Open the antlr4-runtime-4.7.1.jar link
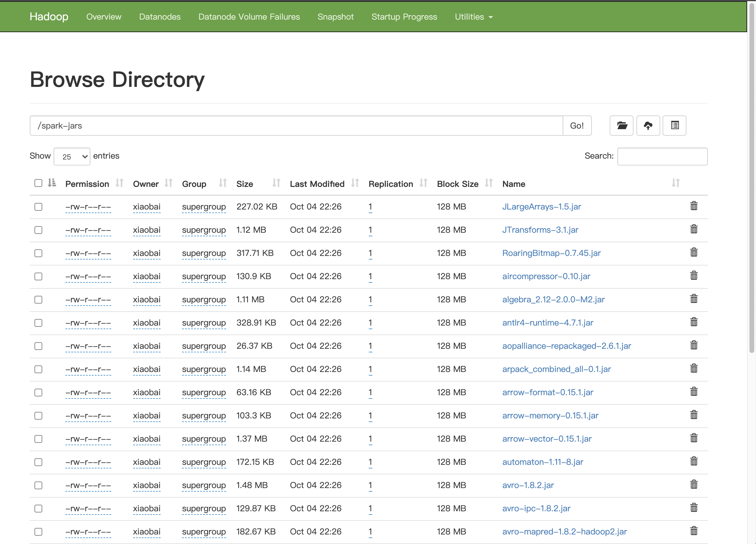 (547, 323)
